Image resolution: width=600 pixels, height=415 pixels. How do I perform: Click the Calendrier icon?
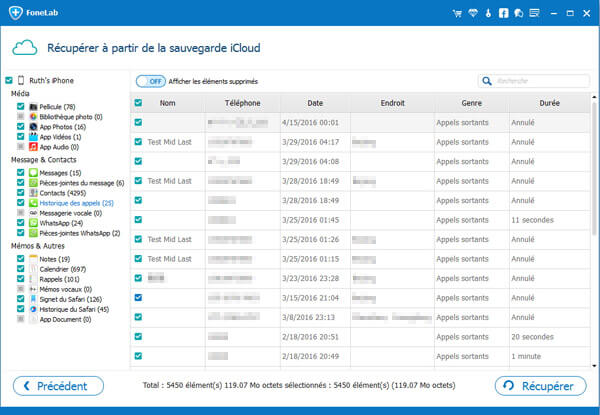33,269
